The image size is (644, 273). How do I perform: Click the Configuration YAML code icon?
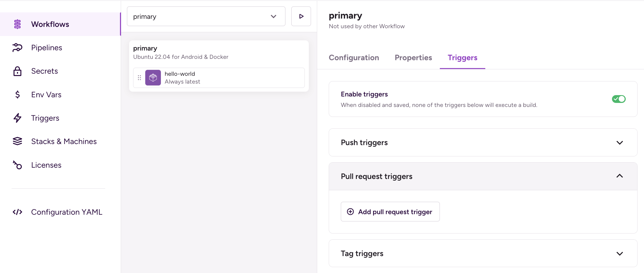[17, 212]
